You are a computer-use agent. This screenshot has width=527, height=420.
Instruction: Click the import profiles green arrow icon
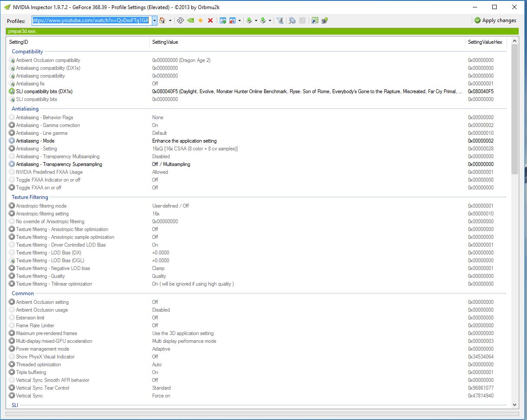click(x=263, y=20)
